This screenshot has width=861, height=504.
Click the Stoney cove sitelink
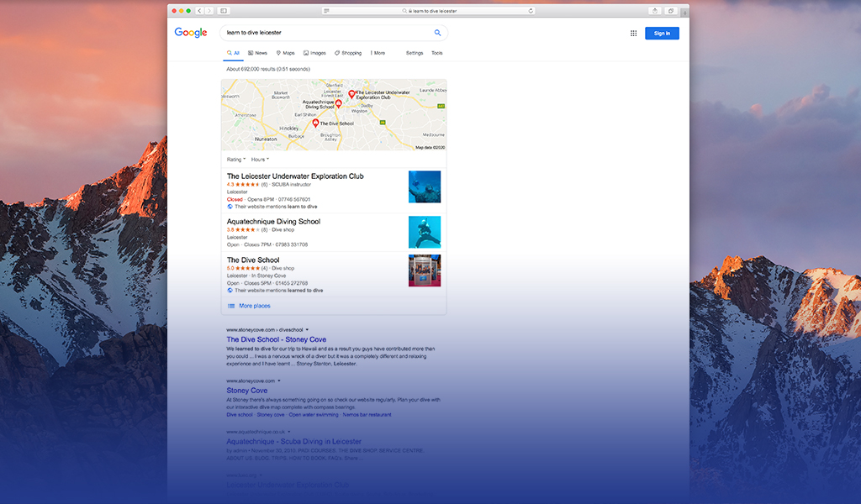(x=271, y=415)
